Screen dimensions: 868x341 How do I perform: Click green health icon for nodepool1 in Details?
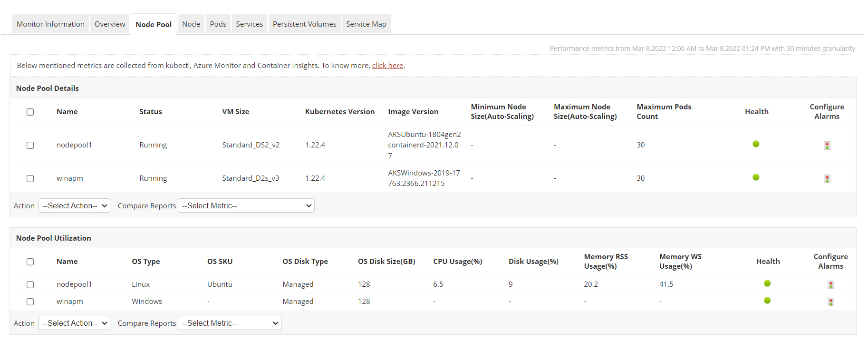(756, 144)
